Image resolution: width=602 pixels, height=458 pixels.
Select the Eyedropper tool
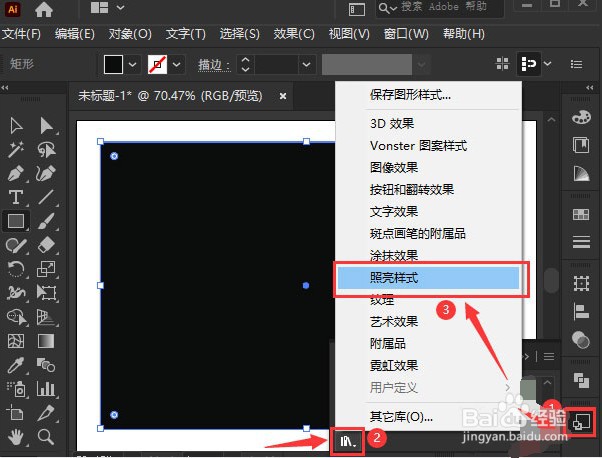(x=16, y=365)
